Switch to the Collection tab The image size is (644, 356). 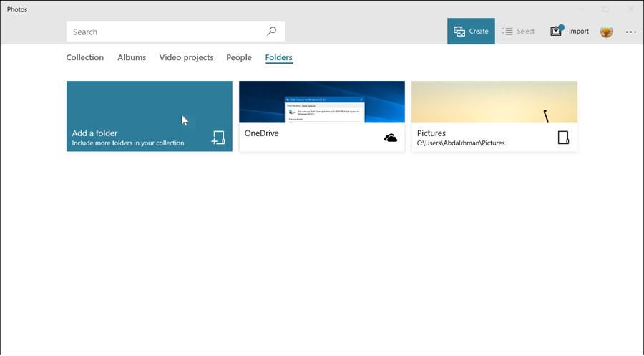tap(85, 57)
